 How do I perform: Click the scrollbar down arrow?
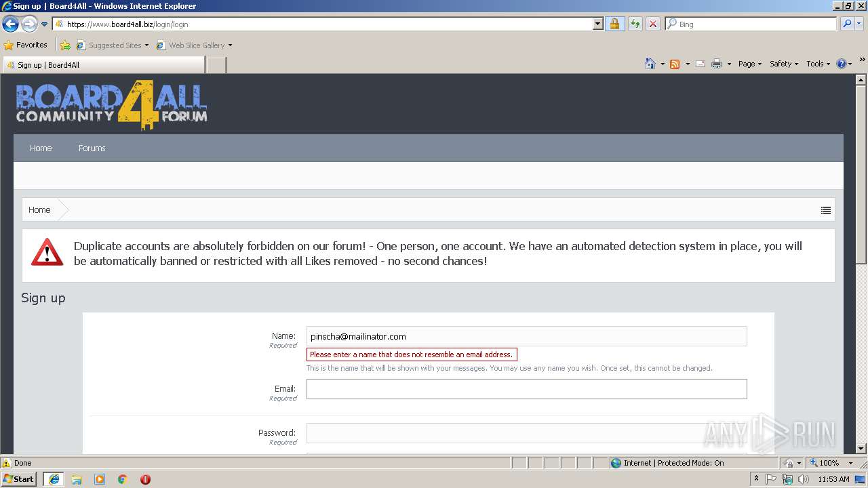coord(861,449)
